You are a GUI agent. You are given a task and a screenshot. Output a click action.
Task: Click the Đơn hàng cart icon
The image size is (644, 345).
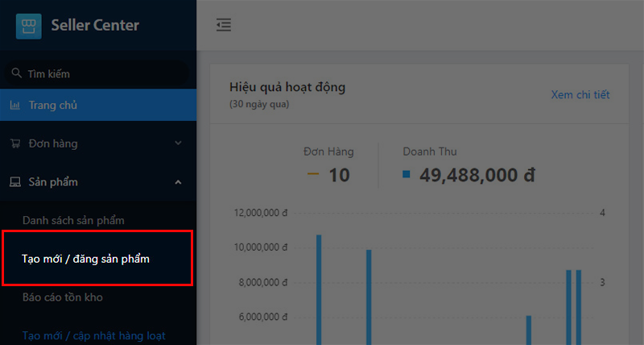click(x=15, y=143)
